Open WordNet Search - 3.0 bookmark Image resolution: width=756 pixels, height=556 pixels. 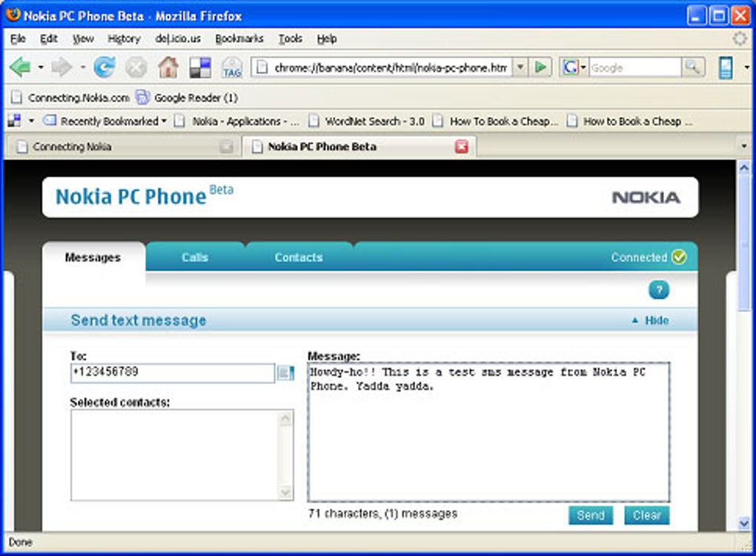pyautogui.click(x=367, y=122)
